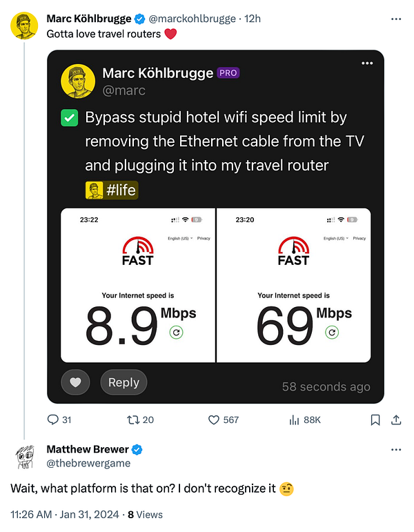This screenshot has height=532, width=414.
Task: Open Marc Köhlbrugge's profile avatar at top
Action: coord(23,26)
